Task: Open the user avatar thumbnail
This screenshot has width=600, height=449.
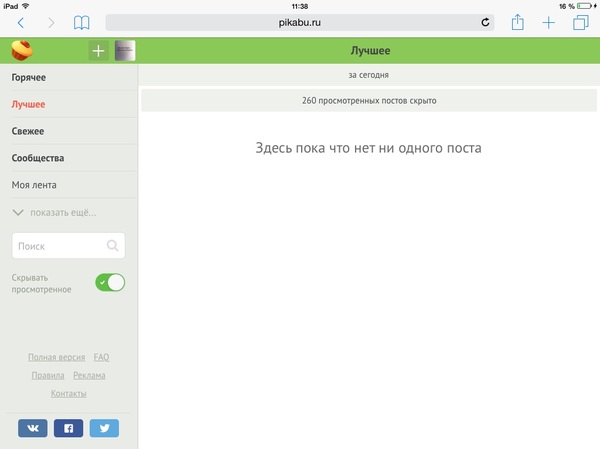Action: 125,51
